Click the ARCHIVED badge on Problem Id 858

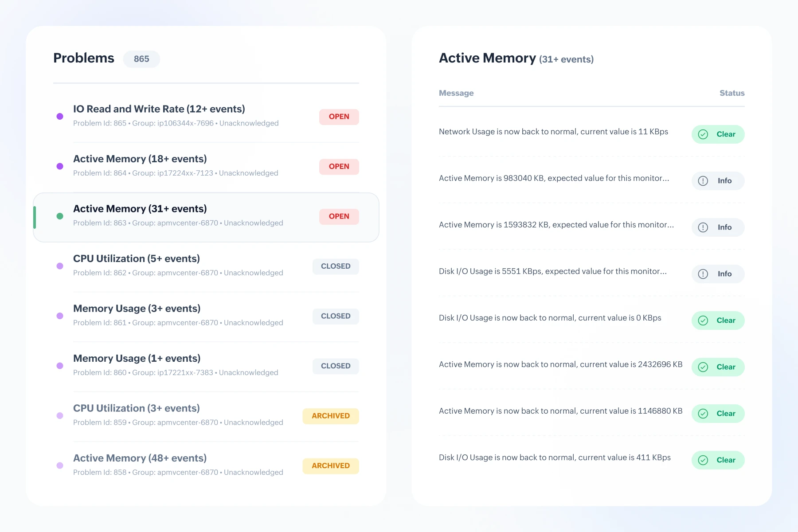[x=331, y=466]
